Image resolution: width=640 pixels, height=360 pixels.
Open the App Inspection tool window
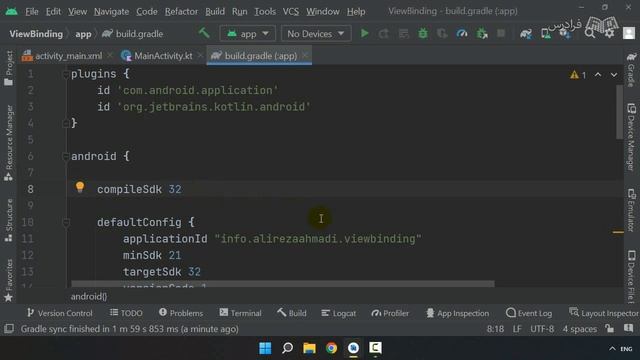click(x=458, y=313)
